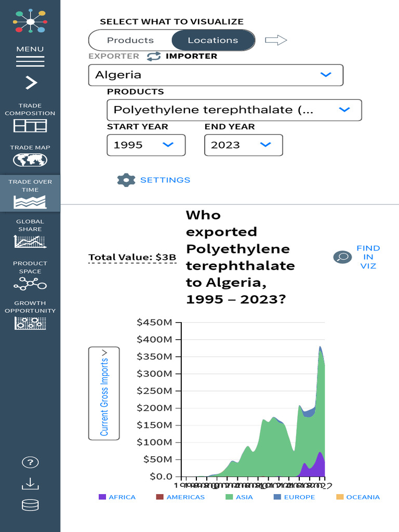Open the Growth Opportunity view

[x=30, y=315]
